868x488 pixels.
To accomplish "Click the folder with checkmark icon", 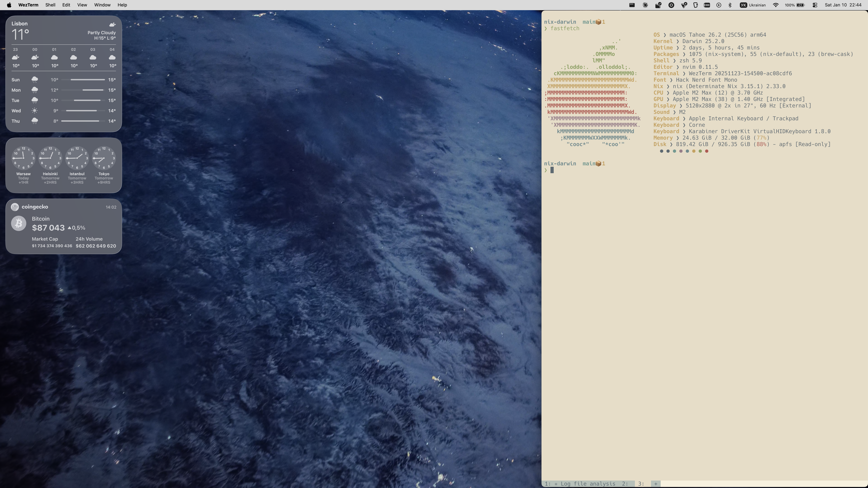I will point(658,5).
